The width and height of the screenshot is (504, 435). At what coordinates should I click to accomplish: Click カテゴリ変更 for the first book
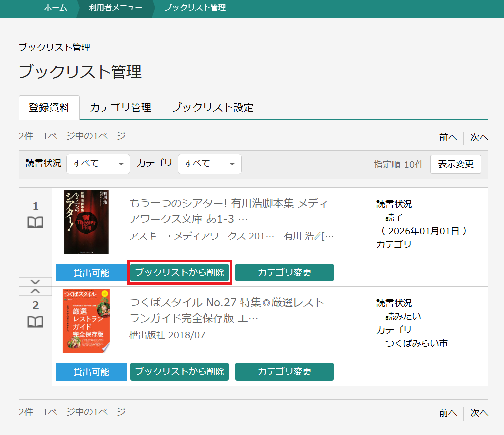point(284,273)
